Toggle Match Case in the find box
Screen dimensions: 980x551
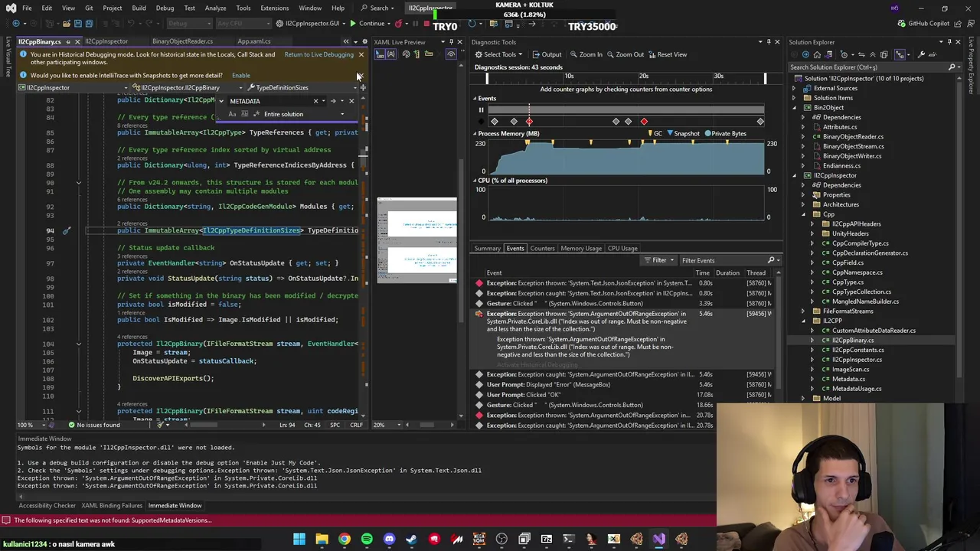point(232,114)
